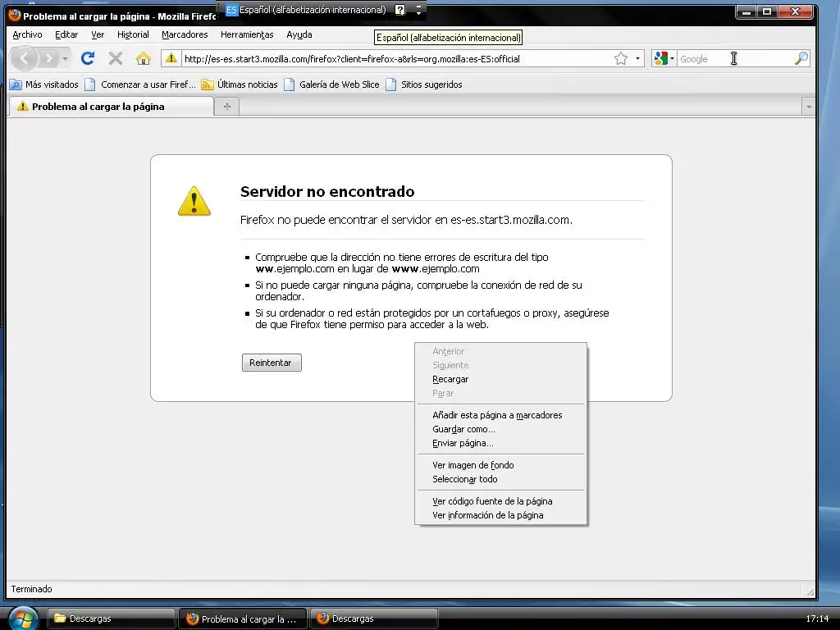The width and height of the screenshot is (840, 630).
Task: Select Enviar página... in context menu
Action: coord(501,442)
